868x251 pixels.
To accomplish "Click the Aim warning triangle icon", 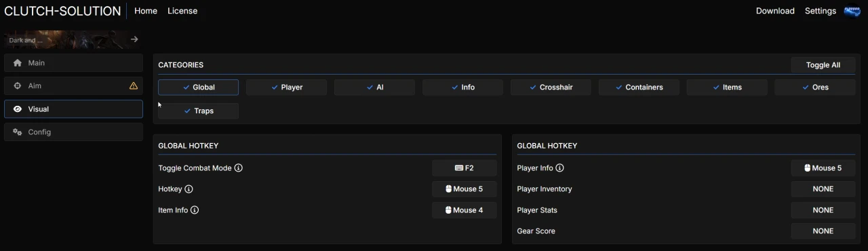I will [134, 86].
